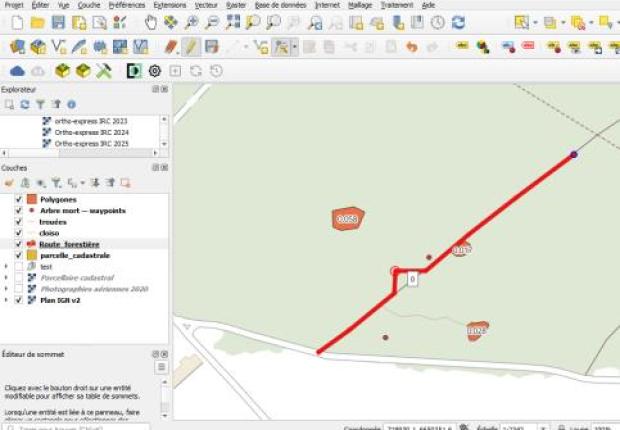
Task: Close the Couches panel
Action: 164,168
